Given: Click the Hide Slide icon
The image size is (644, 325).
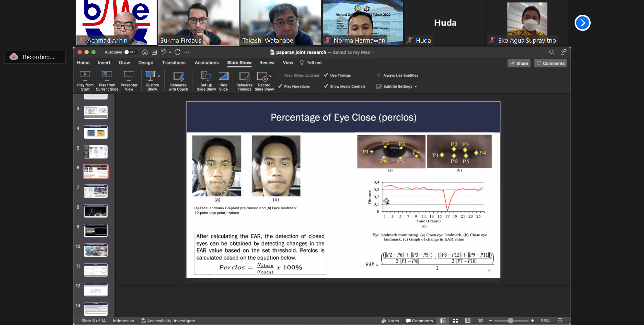Looking at the screenshot, I should point(223,76).
